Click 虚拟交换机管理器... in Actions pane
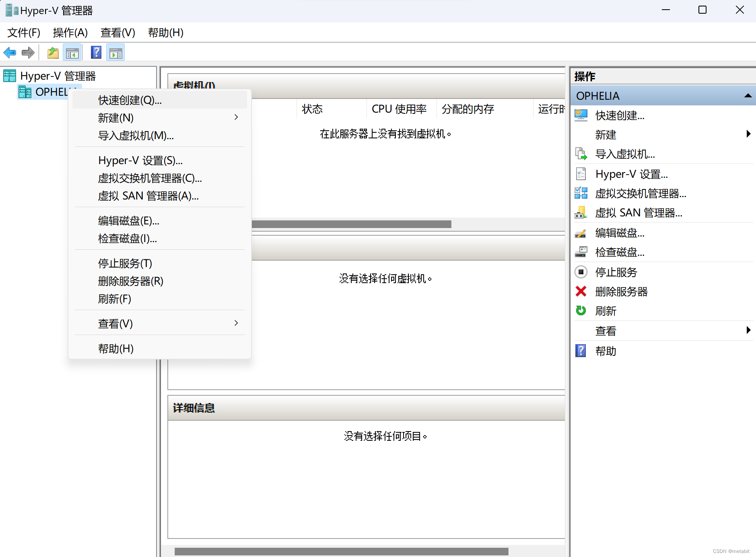The image size is (756, 557). pyautogui.click(x=641, y=193)
